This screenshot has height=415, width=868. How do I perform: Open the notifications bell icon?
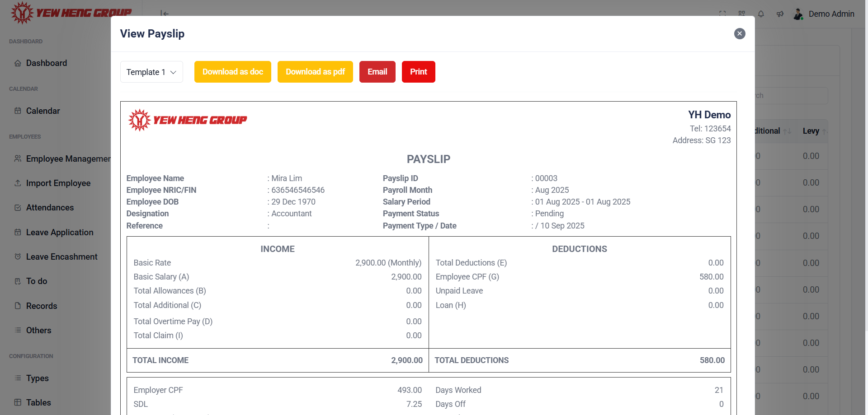pos(761,14)
